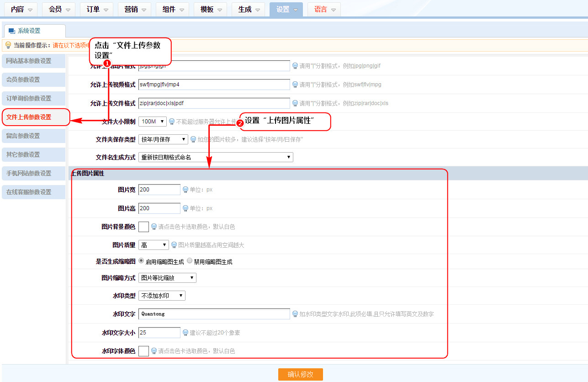Click hint bulb beside 允许上传视频格式 field
This screenshot has height=382, width=588.
point(295,85)
